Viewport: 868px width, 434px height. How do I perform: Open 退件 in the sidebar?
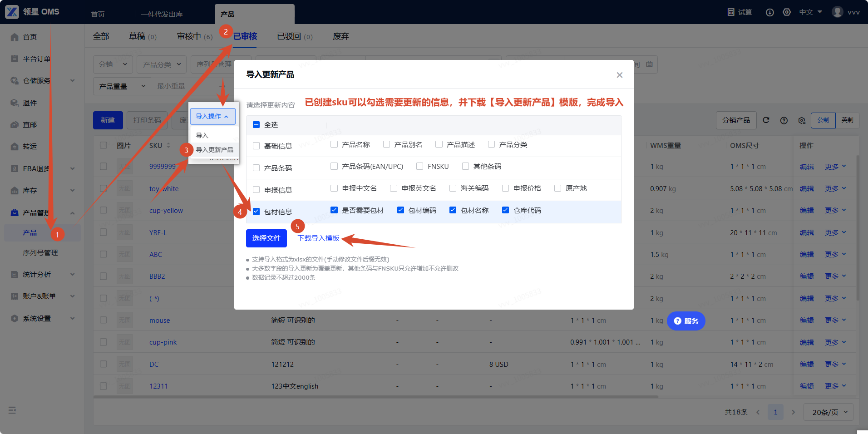click(30, 103)
